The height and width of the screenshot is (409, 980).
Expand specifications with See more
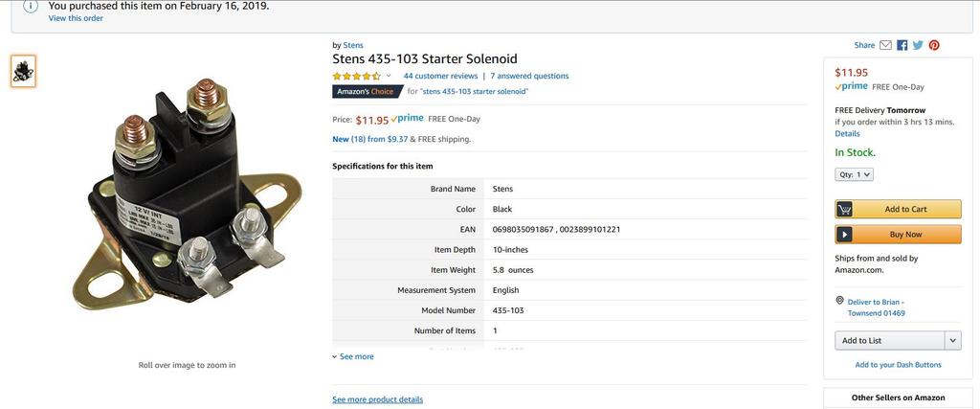click(353, 356)
